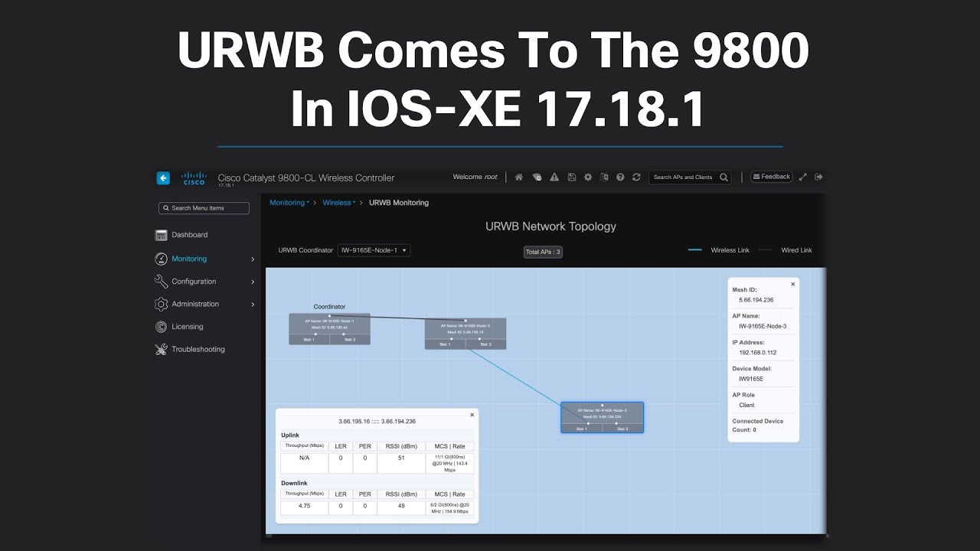The image size is (980, 551).
Task: Click the IP address 192.168.0.112
Action: pos(757,353)
